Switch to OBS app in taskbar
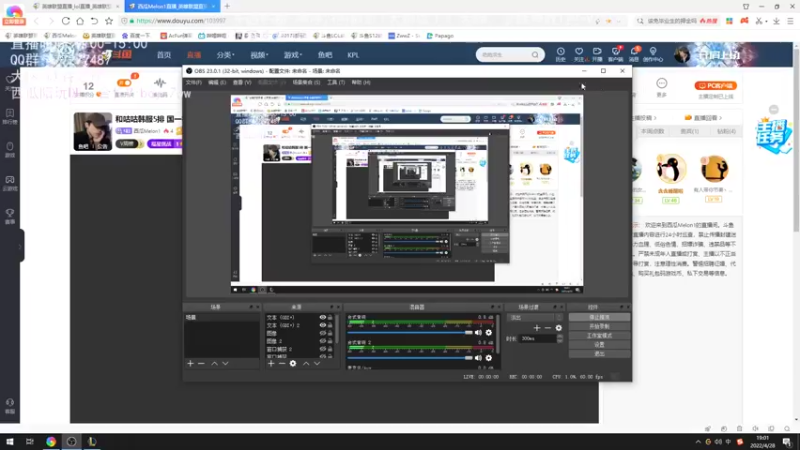 71,441
